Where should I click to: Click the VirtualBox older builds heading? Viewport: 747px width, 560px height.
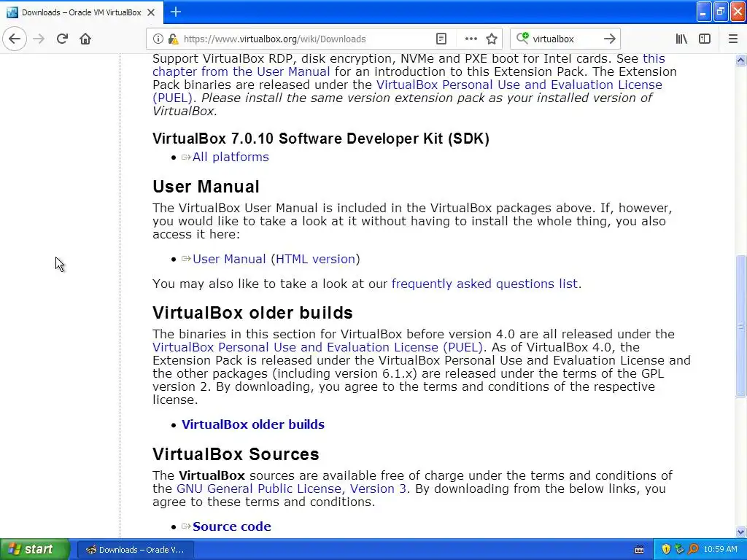pyautogui.click(x=252, y=313)
